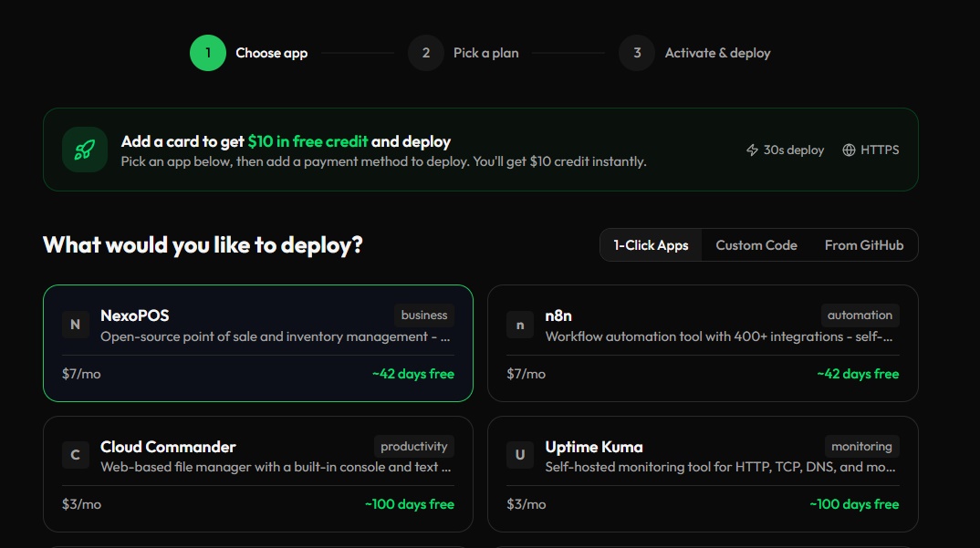Click the productivity tag on Cloud Commander

413,446
